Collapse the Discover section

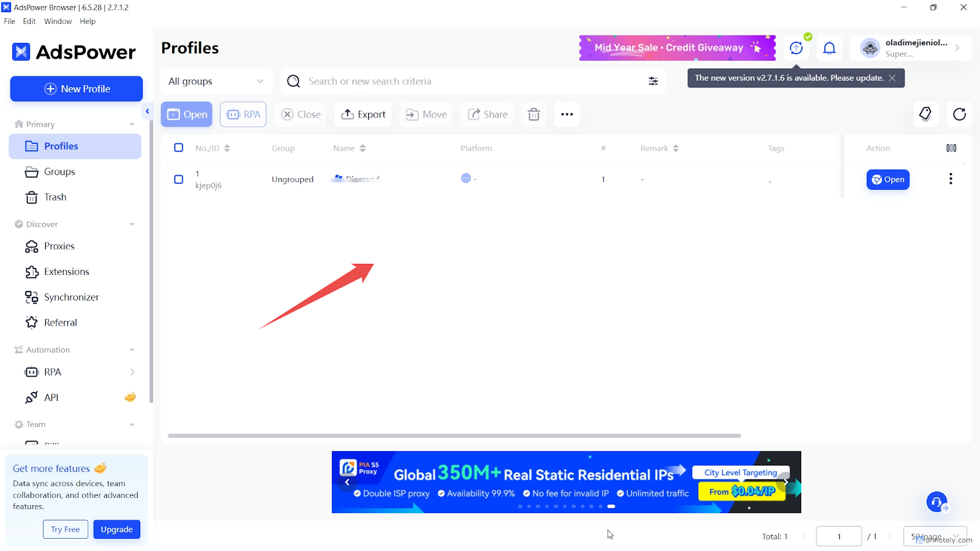pyautogui.click(x=132, y=225)
